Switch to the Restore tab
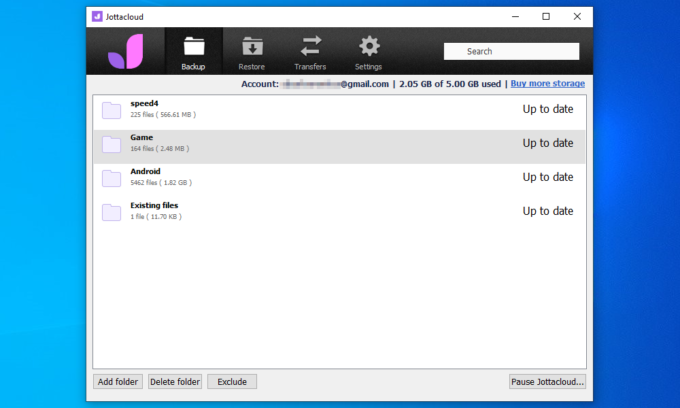Screen dimensions: 680x408 point(251,52)
